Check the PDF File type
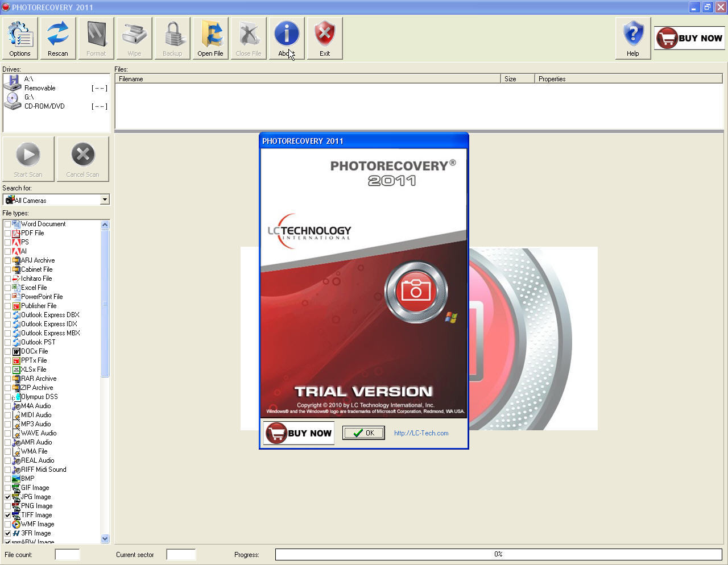 [7, 233]
